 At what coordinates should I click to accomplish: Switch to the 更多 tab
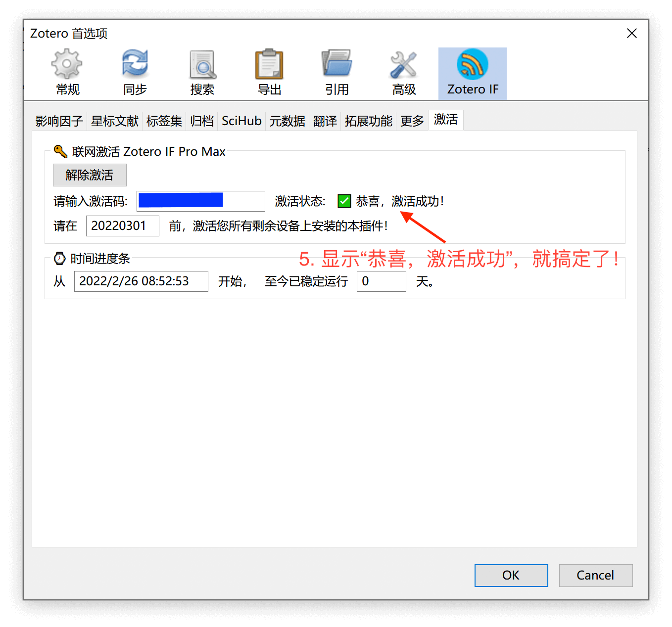[412, 121]
